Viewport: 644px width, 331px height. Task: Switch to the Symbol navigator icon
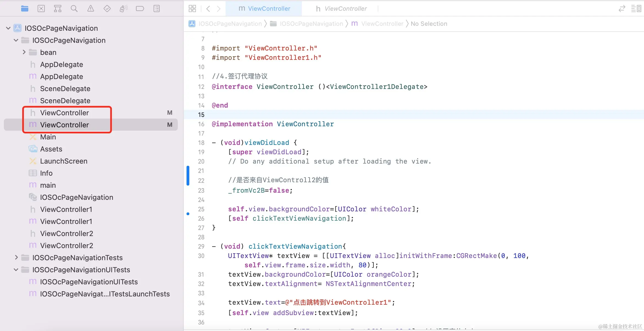coord(58,9)
